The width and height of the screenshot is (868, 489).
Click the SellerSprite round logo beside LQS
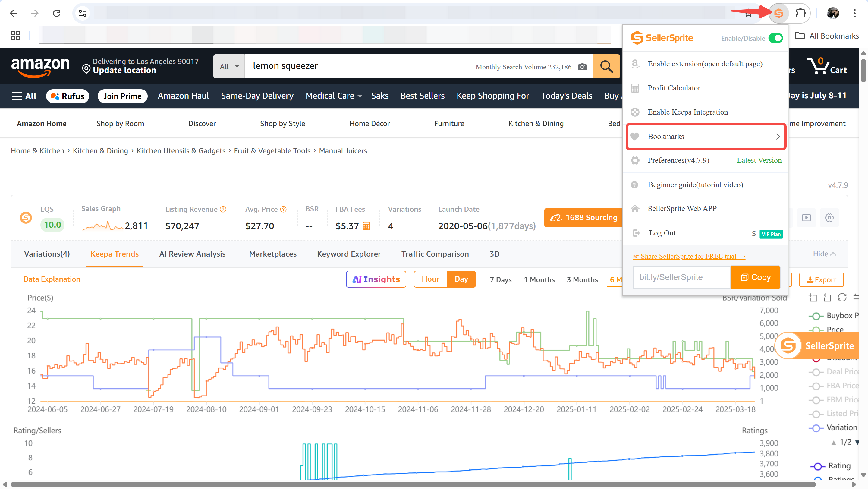click(26, 218)
